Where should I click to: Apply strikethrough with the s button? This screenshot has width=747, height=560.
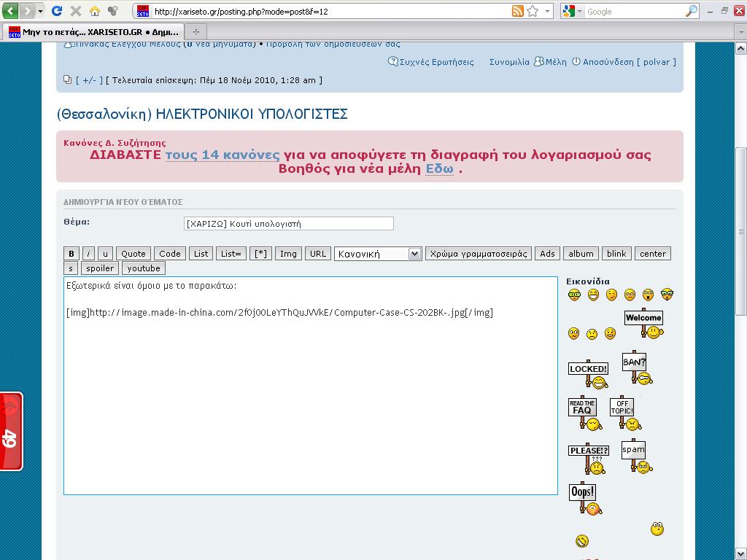pyautogui.click(x=71, y=268)
